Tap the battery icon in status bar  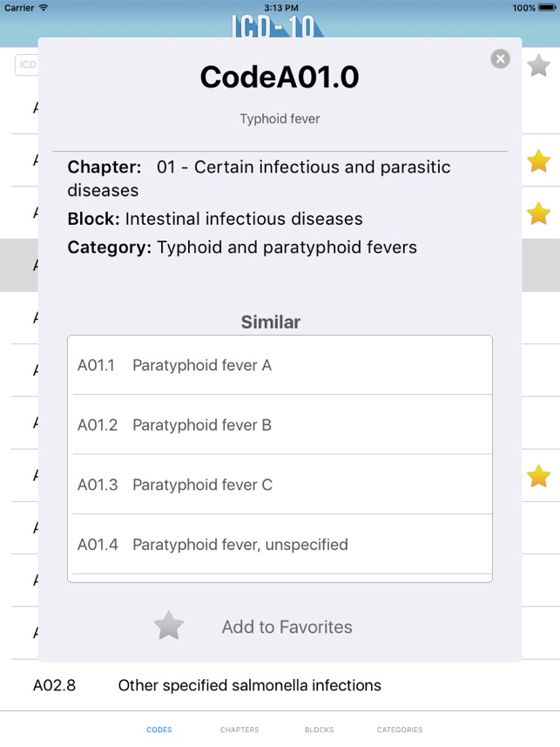point(548,8)
